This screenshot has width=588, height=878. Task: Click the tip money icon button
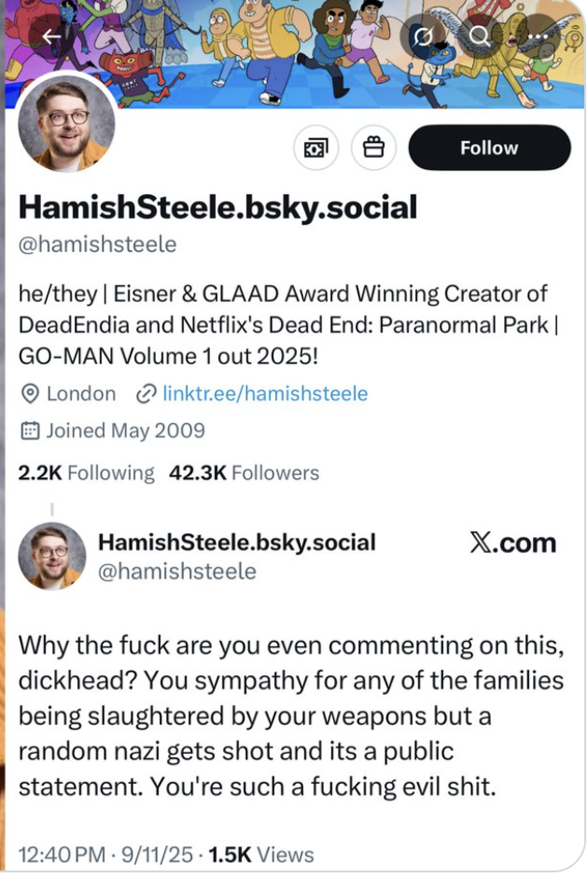[x=316, y=148]
